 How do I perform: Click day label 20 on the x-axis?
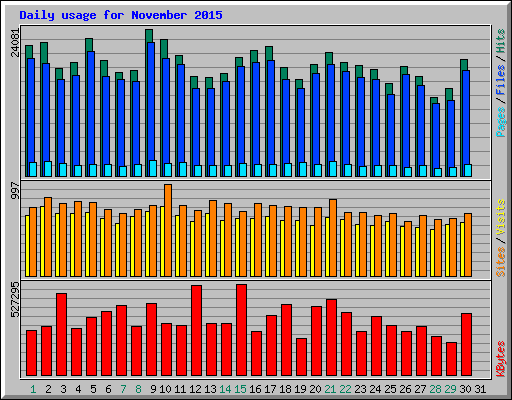(x=315, y=389)
